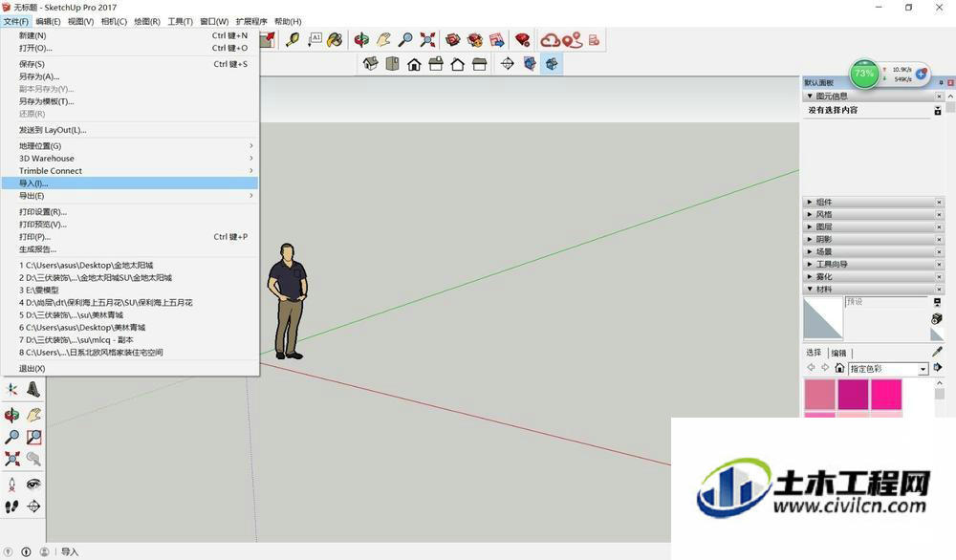
Task: Select the Walk footprints tool
Action: point(11,506)
